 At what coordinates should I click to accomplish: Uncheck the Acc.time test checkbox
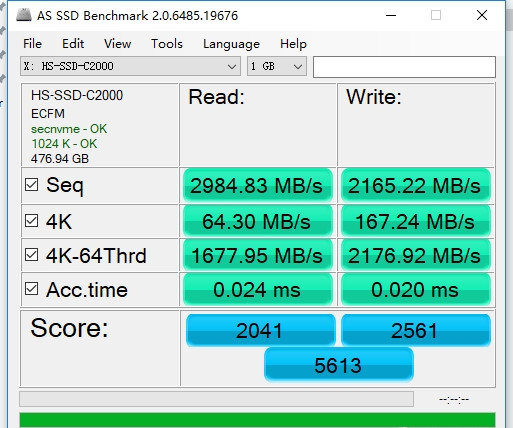click(31, 289)
